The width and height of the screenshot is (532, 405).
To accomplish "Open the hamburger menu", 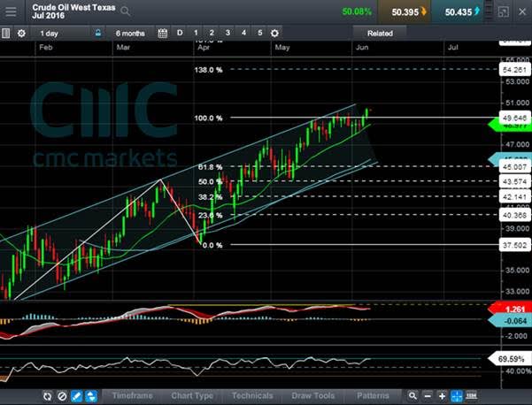I will pyautogui.click(x=11, y=11).
